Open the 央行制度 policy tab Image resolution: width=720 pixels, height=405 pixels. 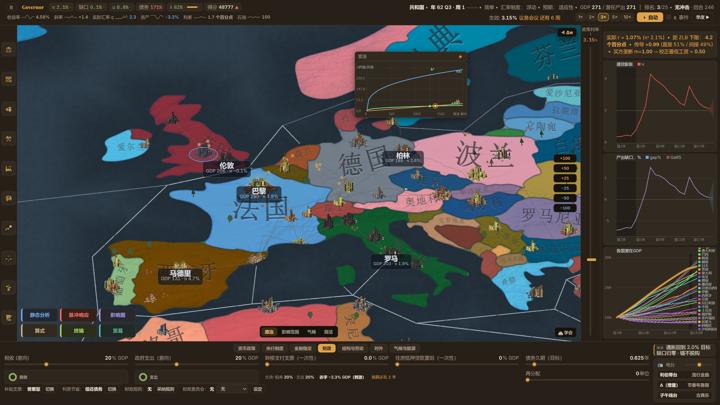[x=275, y=349]
